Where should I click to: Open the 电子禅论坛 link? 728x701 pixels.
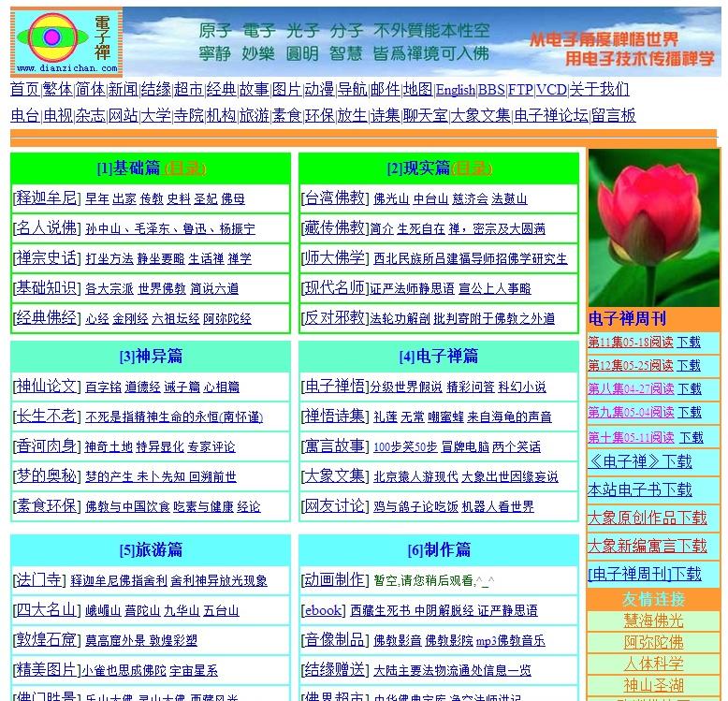(x=551, y=115)
